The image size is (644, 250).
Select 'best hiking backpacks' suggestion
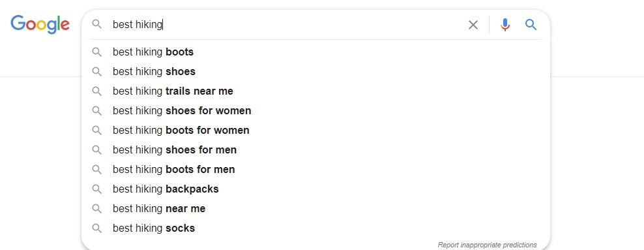pos(315,189)
